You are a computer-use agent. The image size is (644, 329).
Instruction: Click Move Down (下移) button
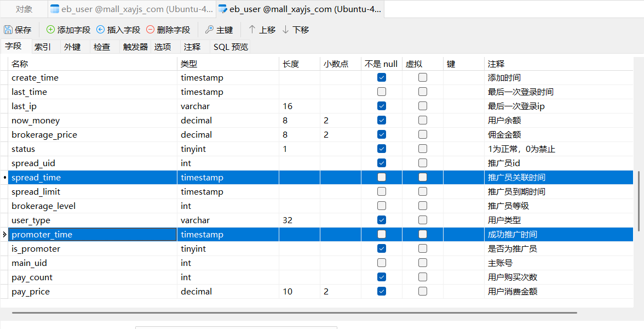295,30
